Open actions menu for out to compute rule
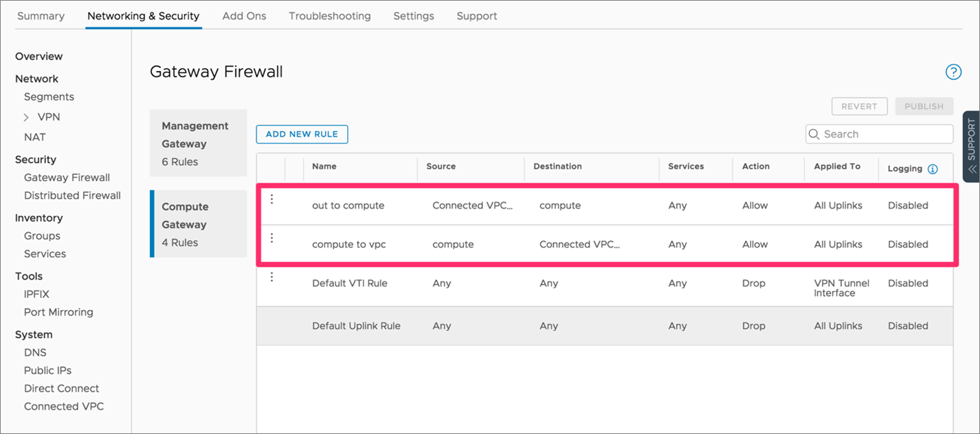The width and height of the screenshot is (980, 434). (x=272, y=199)
